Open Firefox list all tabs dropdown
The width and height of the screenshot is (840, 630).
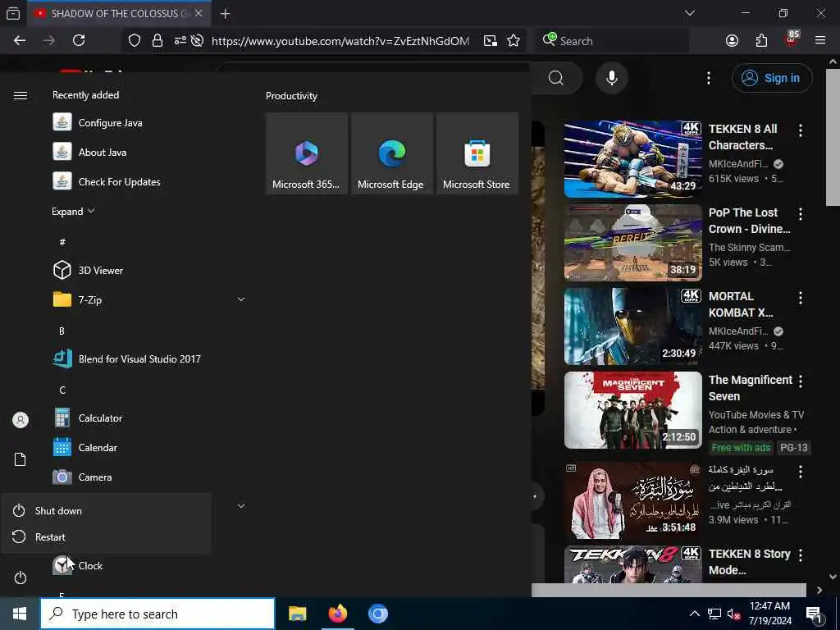(x=689, y=13)
